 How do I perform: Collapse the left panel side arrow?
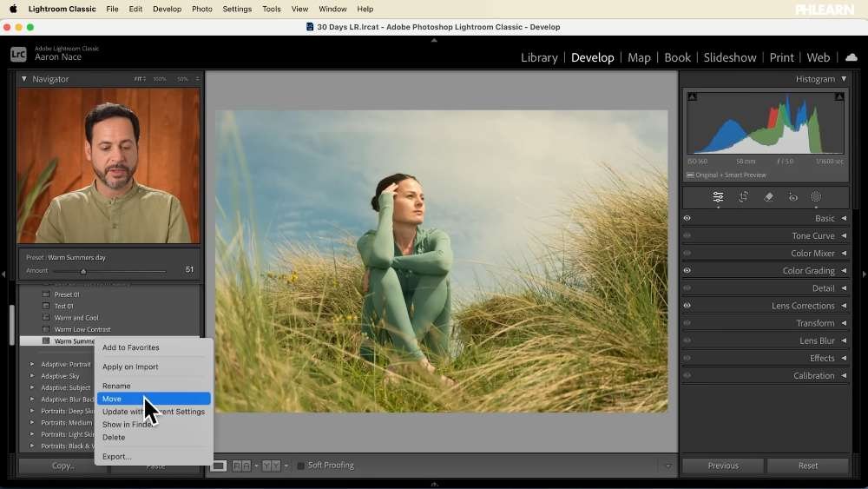(3, 274)
